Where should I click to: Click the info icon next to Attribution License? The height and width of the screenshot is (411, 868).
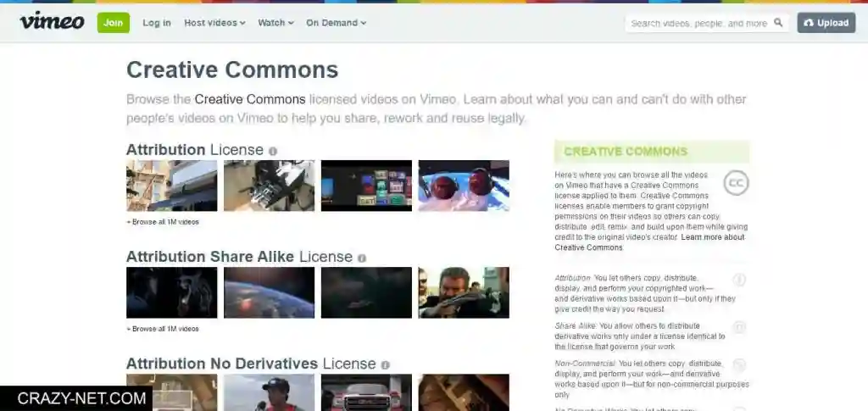tap(273, 151)
